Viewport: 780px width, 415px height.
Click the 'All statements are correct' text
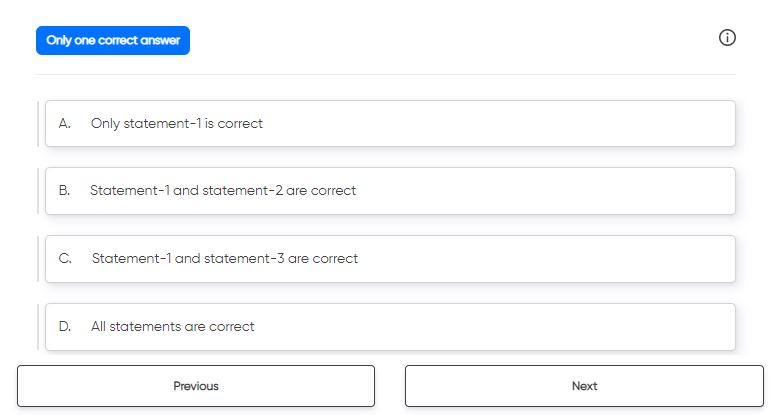click(173, 326)
